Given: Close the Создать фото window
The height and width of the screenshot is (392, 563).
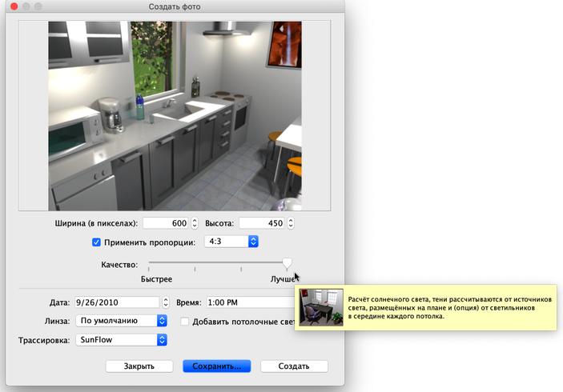Looking at the screenshot, I should [14, 6].
